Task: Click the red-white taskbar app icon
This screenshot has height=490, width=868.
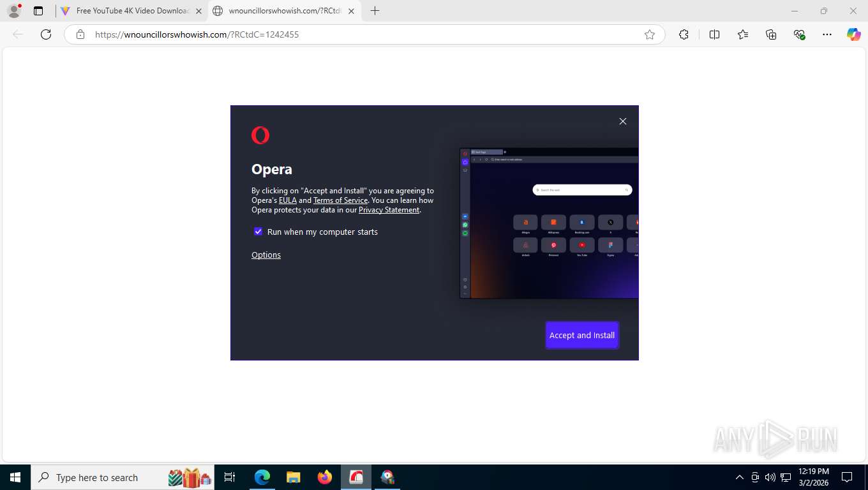Action: click(x=356, y=477)
